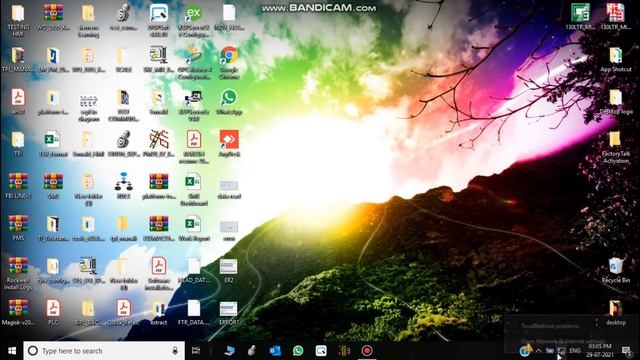
Task: Open the notification center icon
Action: 626,351
